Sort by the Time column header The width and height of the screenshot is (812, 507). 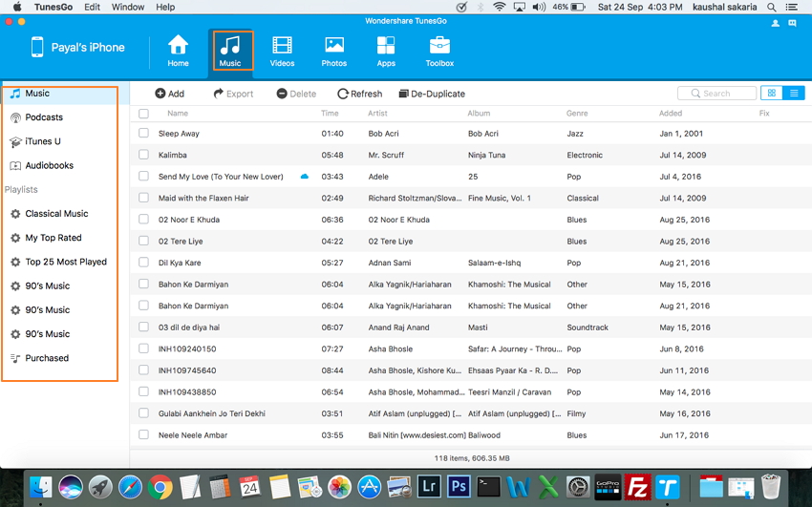(330, 114)
